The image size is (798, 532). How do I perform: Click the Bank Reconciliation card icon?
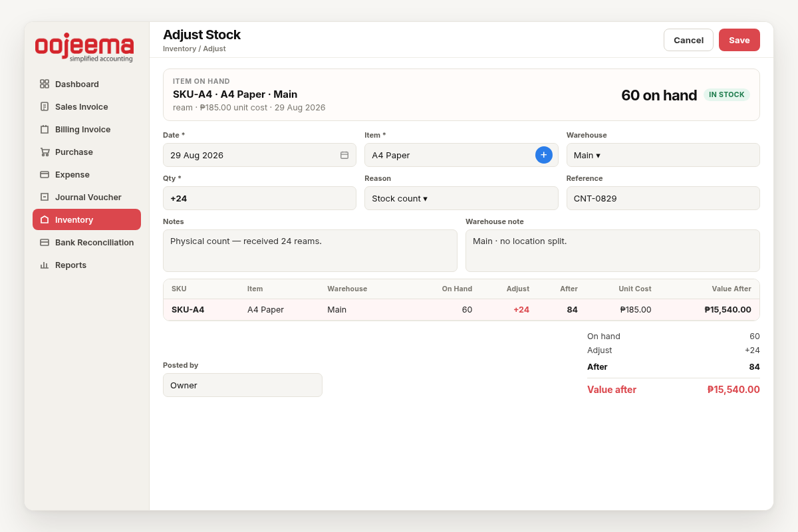click(x=45, y=242)
